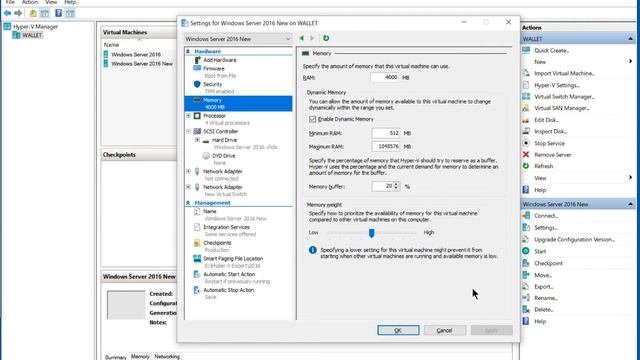Click the forward arrow in Hyper-V Manager toolbar
The image size is (640, 360).
pos(18,13)
